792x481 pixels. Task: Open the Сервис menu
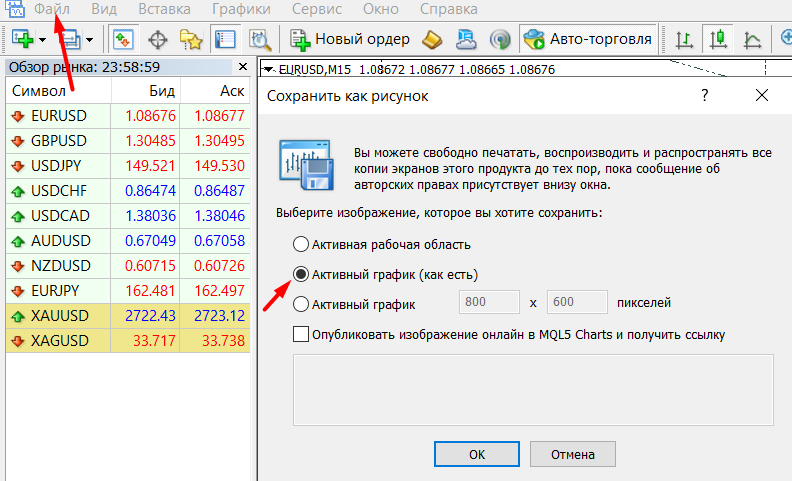[x=317, y=9]
